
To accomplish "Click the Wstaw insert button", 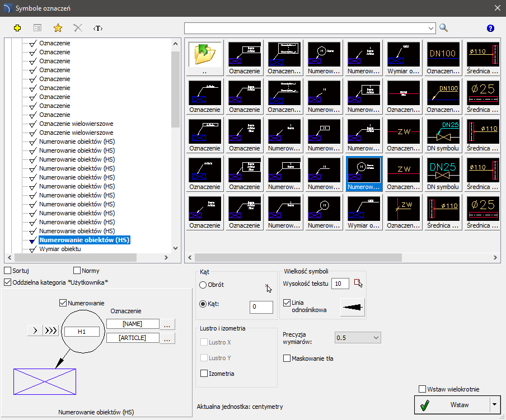I will [x=451, y=404].
